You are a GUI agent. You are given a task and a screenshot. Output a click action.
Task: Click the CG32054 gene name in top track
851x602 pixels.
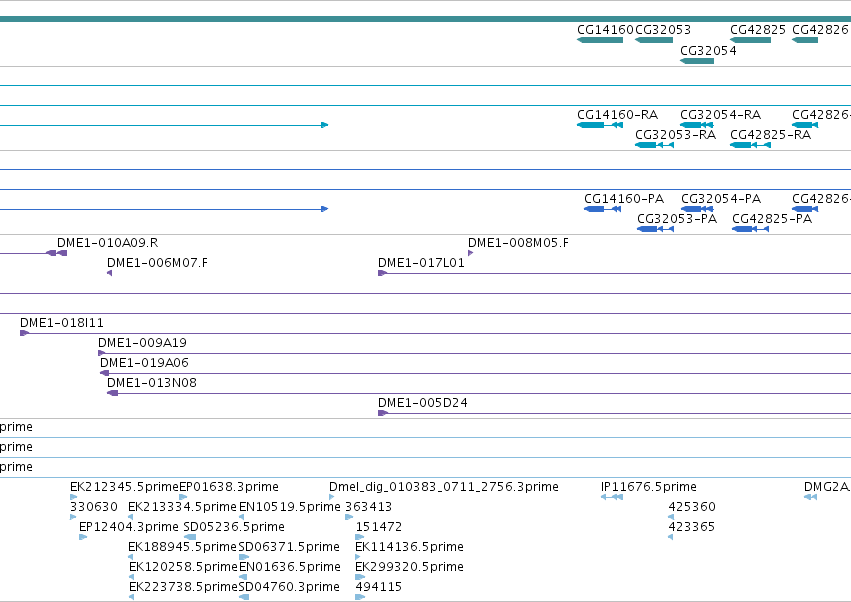point(708,51)
